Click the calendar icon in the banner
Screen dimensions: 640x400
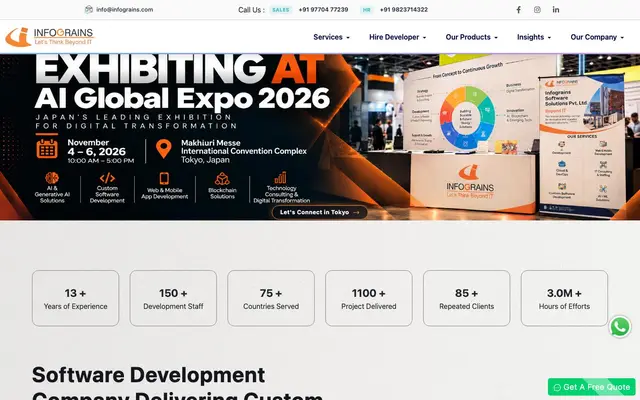click(47, 149)
